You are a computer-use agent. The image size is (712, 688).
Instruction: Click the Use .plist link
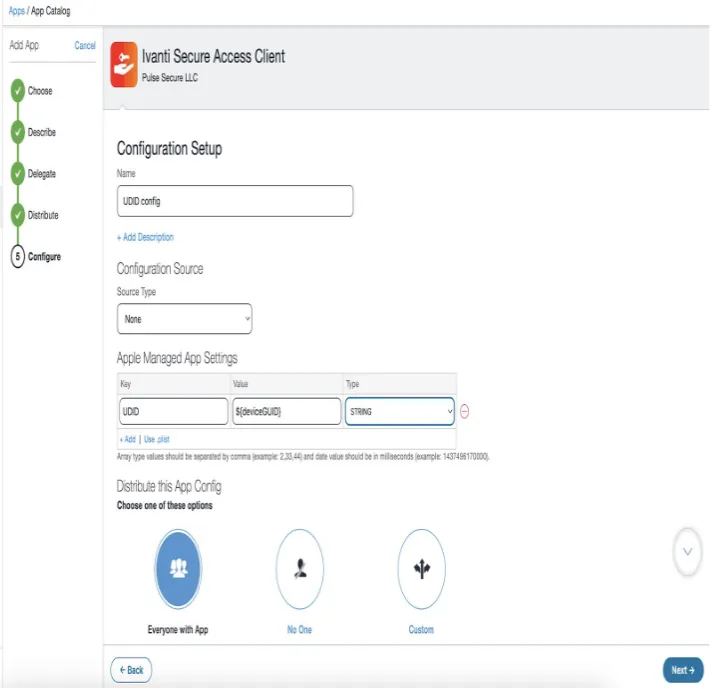pos(157,439)
